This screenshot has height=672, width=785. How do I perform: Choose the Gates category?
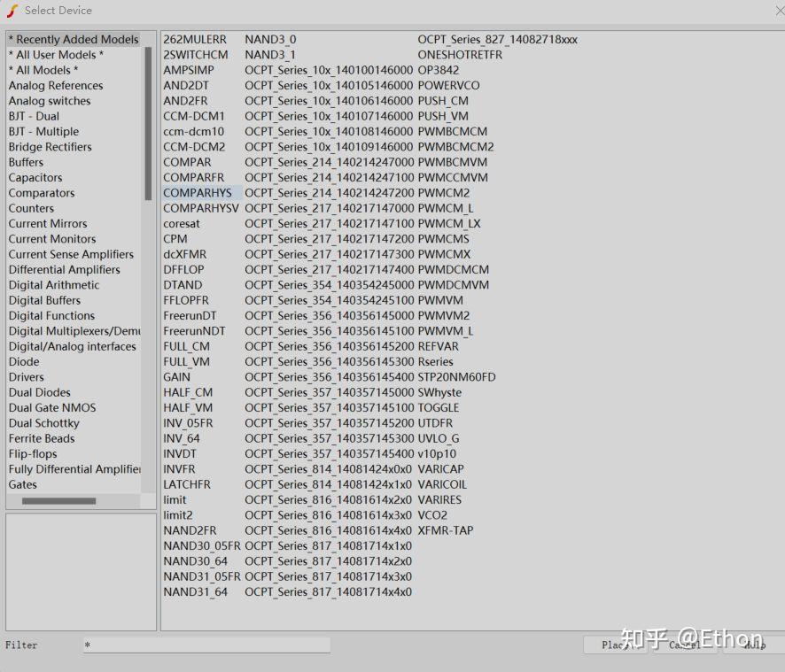coord(22,484)
